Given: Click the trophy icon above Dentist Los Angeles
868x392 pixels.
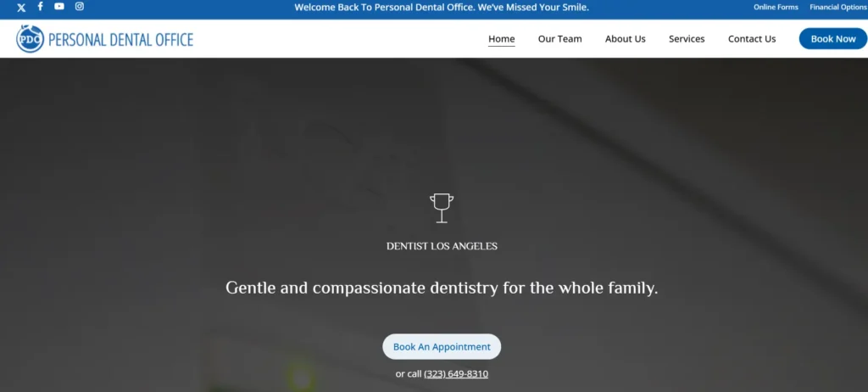Looking at the screenshot, I should 441,208.
